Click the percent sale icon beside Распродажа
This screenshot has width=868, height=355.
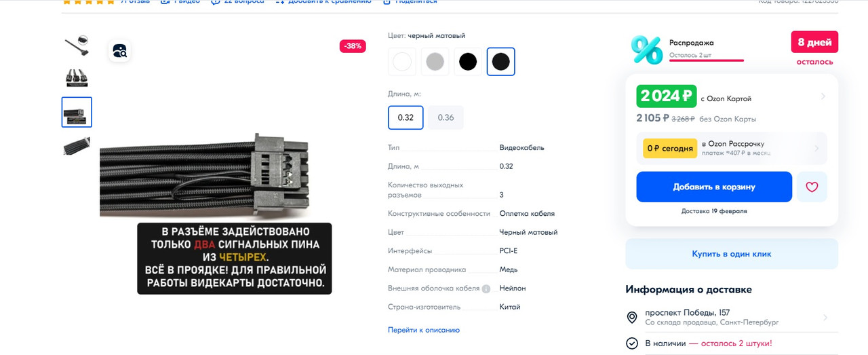646,50
